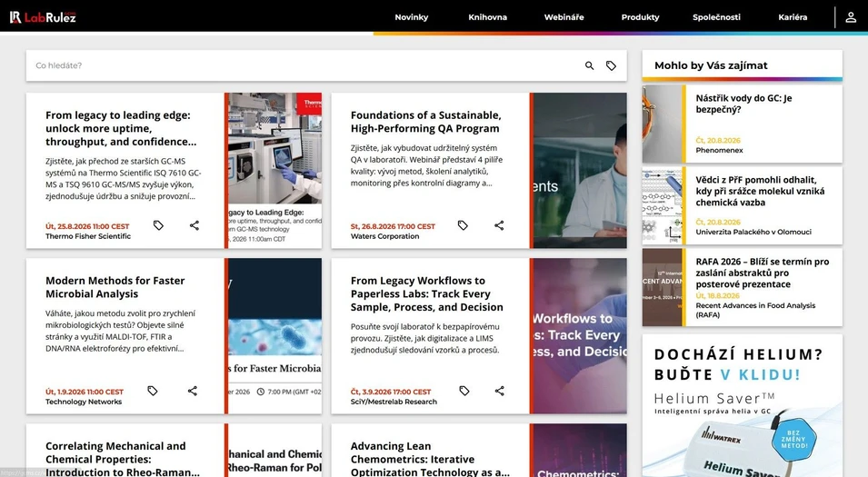Click Thermo Fisher webinar thumbnail image

[275, 171]
